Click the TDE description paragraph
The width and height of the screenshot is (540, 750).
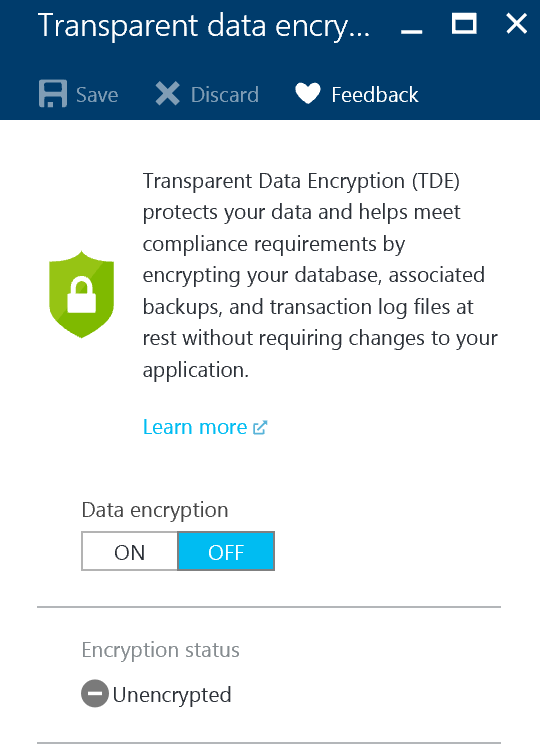(x=320, y=276)
